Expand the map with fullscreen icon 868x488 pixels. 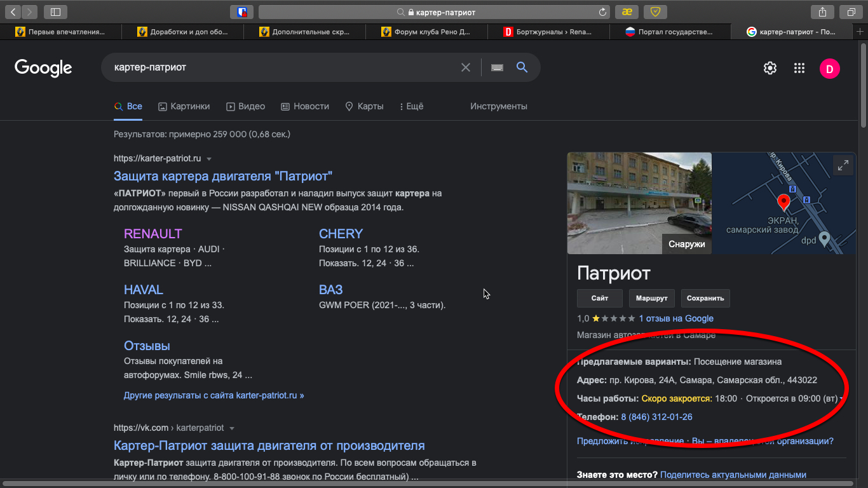(843, 165)
